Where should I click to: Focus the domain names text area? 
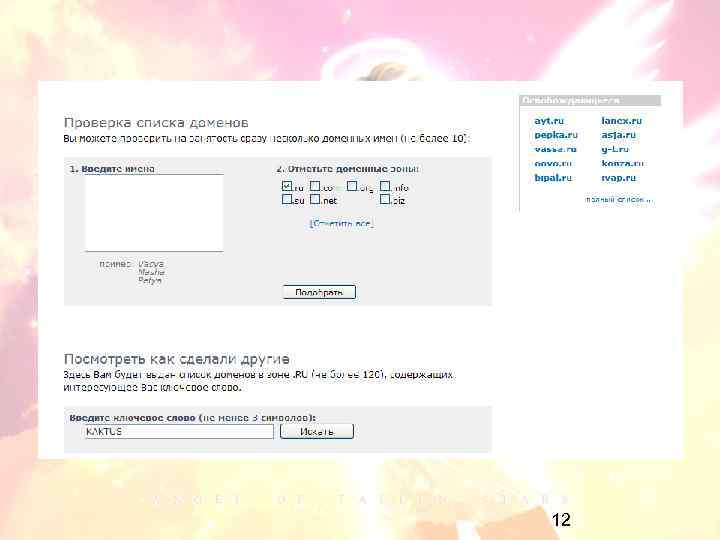tap(154, 213)
